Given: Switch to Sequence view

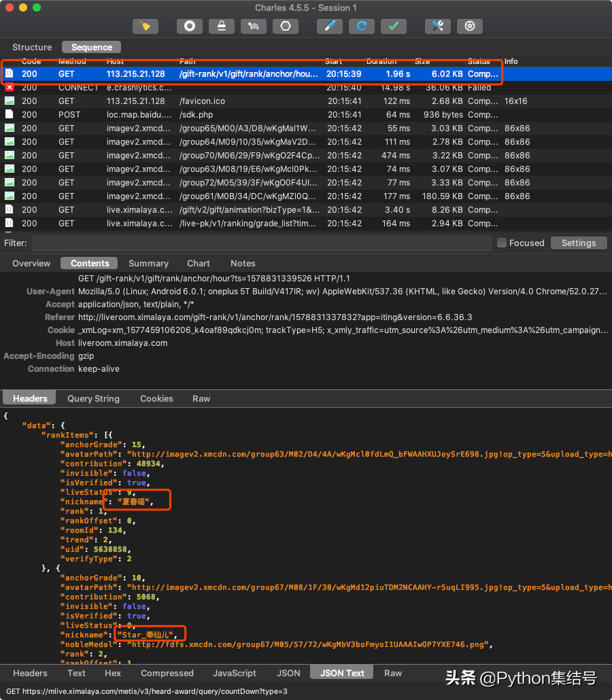Looking at the screenshot, I should pos(92,47).
